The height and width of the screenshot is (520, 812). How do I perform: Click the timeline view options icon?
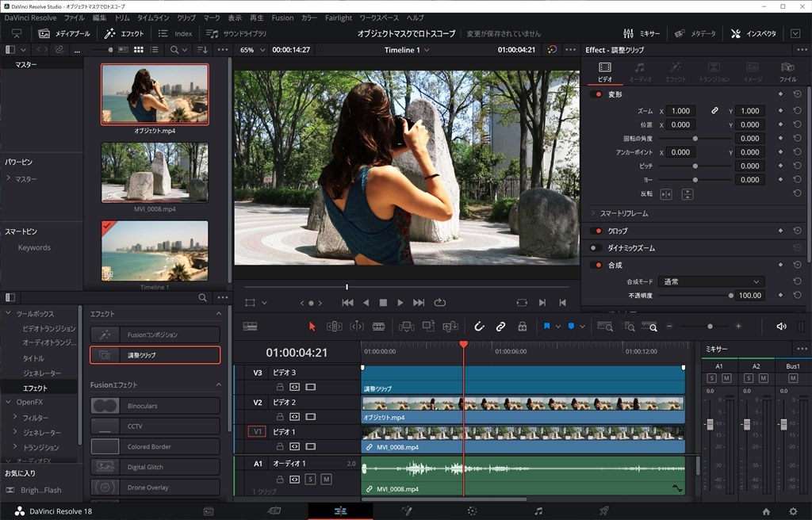(250, 327)
